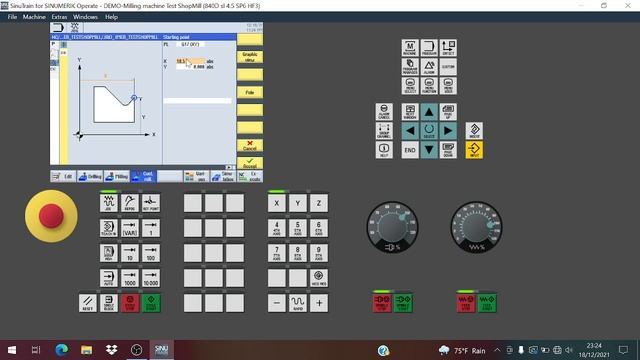
Task: Click the WCS MCS key
Action: pos(319,278)
